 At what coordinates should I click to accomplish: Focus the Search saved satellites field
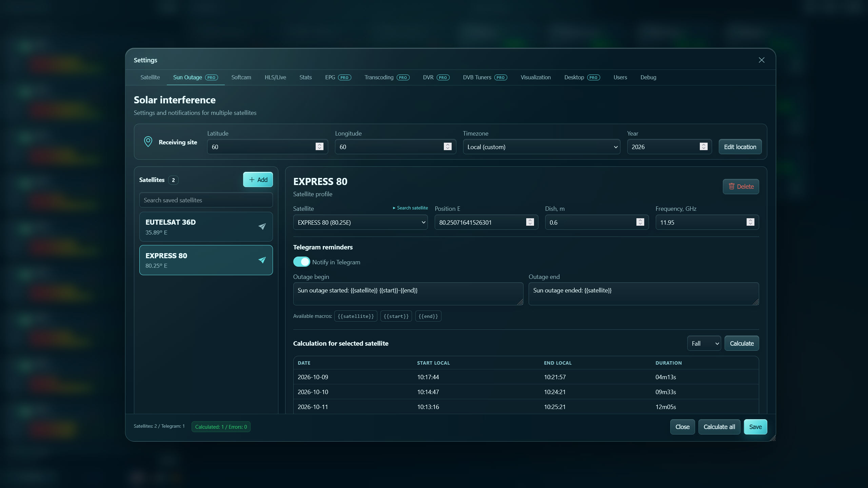pyautogui.click(x=206, y=200)
